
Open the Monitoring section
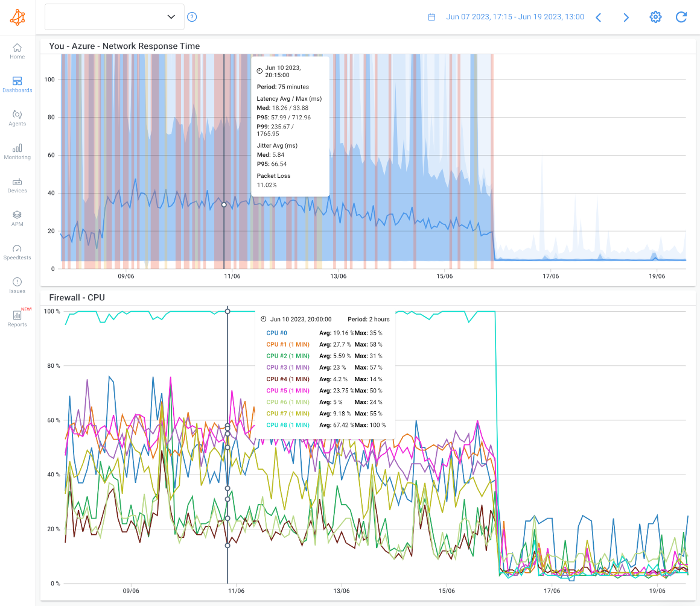(x=17, y=152)
